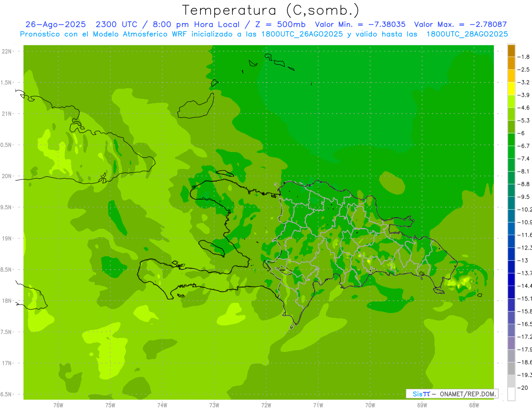Click the '76W' longitude label

click(x=58, y=405)
